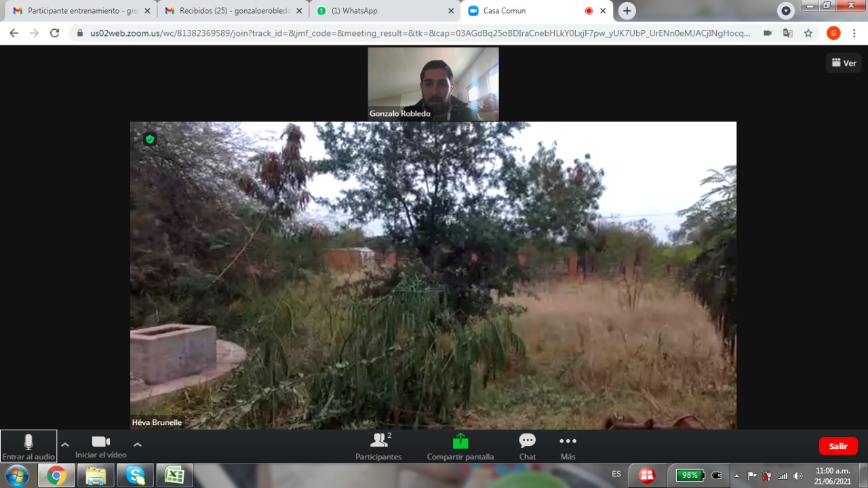Open the Más options menu
The image size is (868, 488).
(x=568, y=446)
